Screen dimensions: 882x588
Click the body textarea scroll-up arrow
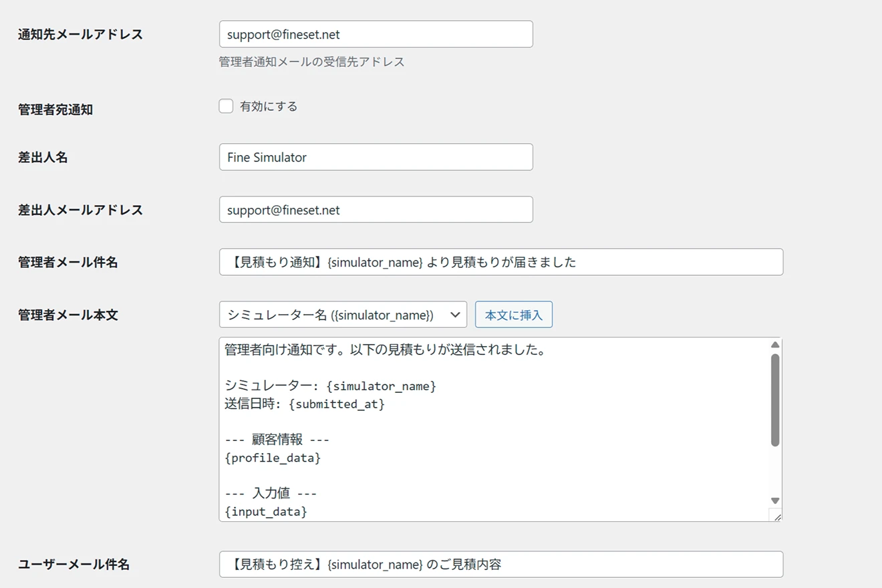pos(775,345)
